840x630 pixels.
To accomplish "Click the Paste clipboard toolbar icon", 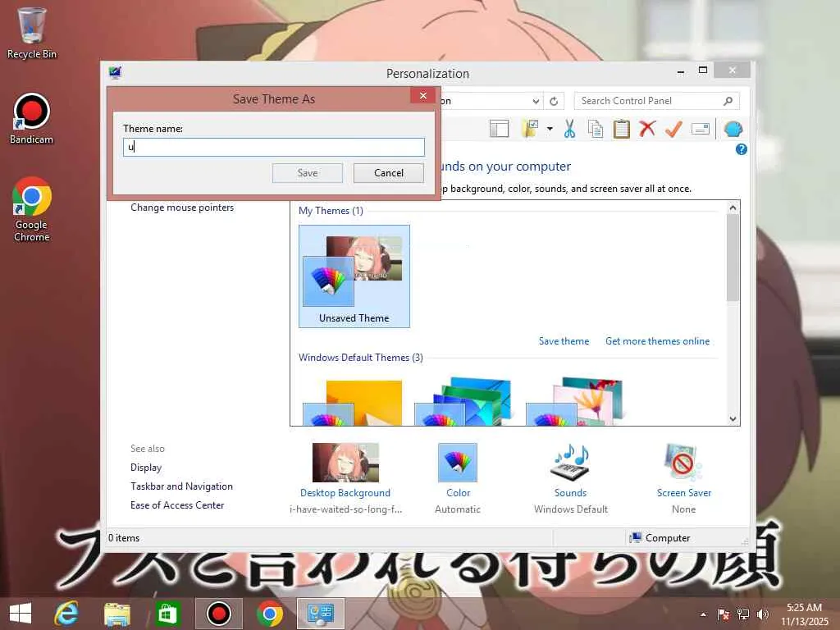I will [622, 129].
